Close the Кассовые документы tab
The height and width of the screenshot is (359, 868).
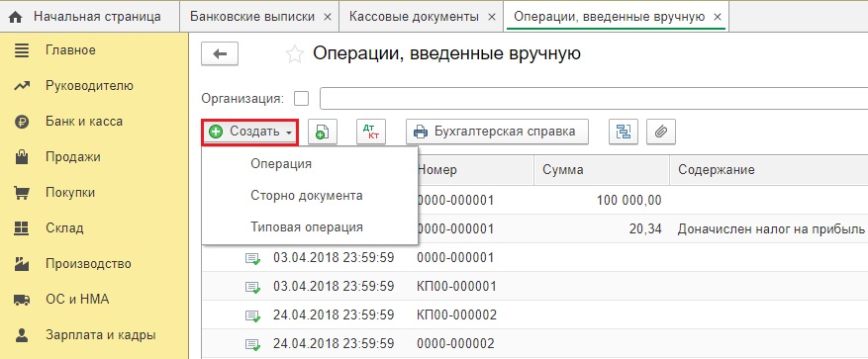(491, 17)
